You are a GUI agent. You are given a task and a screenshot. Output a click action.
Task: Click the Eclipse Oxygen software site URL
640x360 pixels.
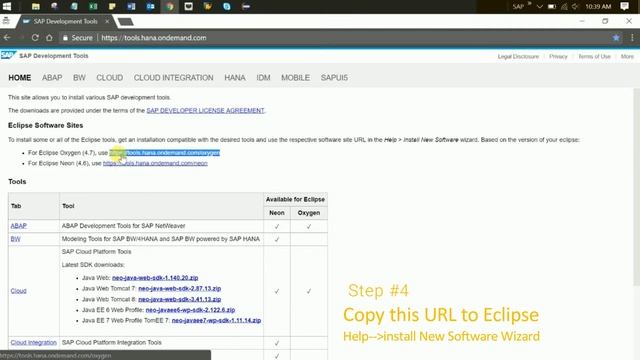point(164,153)
